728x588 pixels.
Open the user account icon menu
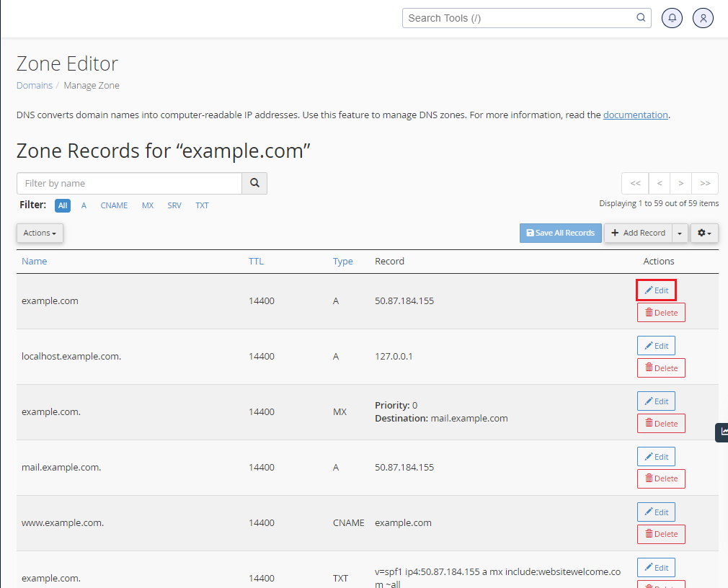703,18
